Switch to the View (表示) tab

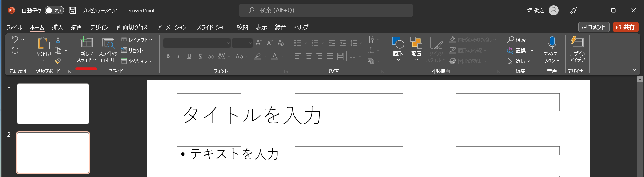coord(262,27)
